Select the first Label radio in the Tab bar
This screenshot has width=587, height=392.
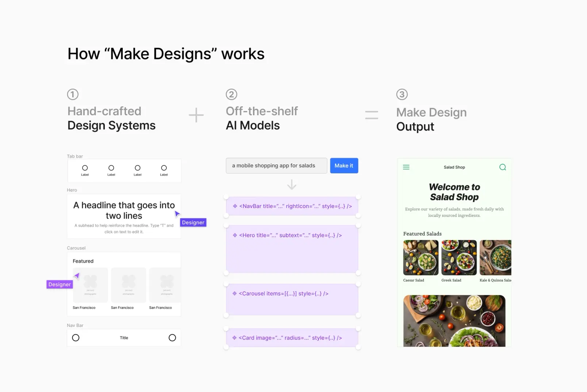pos(85,168)
